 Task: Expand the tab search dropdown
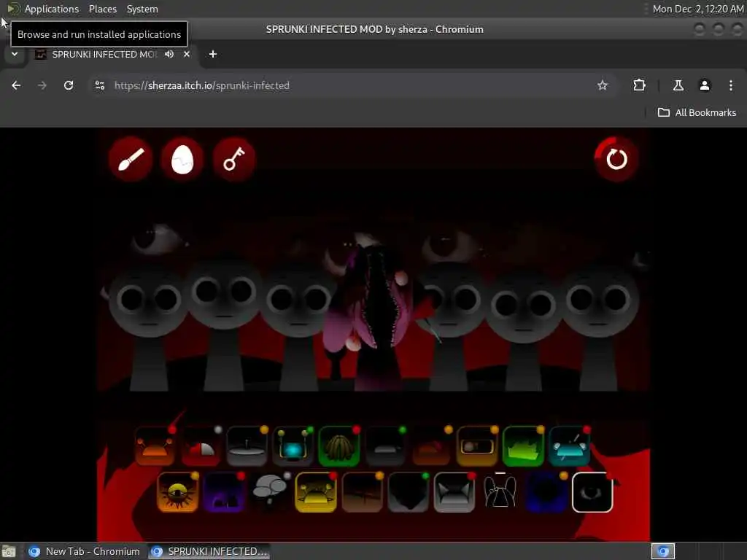(x=15, y=54)
